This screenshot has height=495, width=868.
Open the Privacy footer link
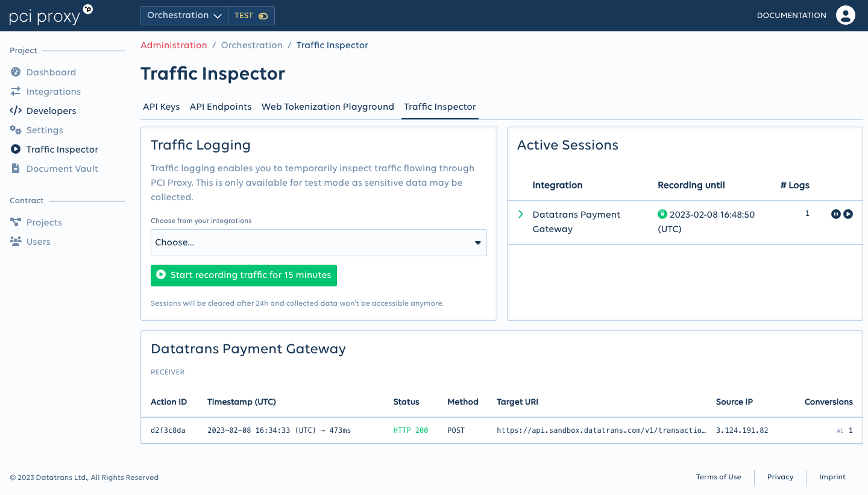(780, 477)
